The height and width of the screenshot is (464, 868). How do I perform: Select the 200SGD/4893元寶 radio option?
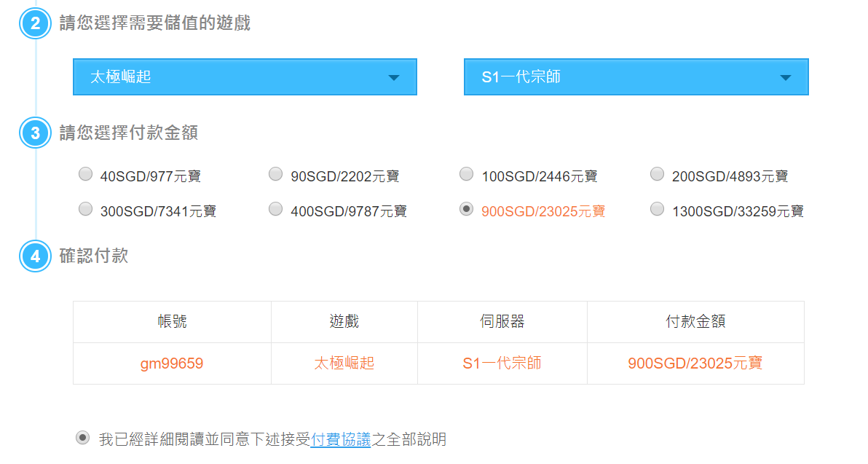pos(657,174)
